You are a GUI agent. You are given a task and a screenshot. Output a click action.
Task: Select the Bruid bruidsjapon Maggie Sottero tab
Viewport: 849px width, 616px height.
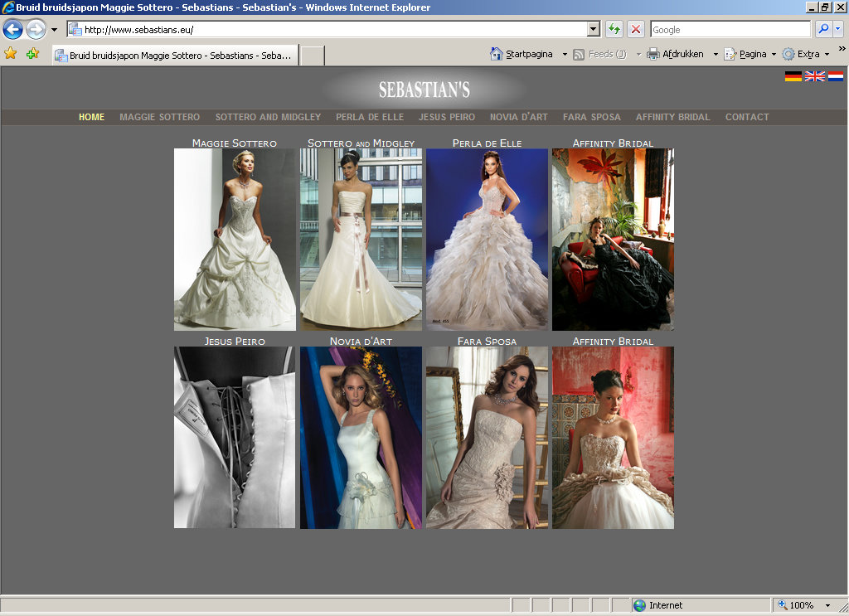[x=176, y=56]
